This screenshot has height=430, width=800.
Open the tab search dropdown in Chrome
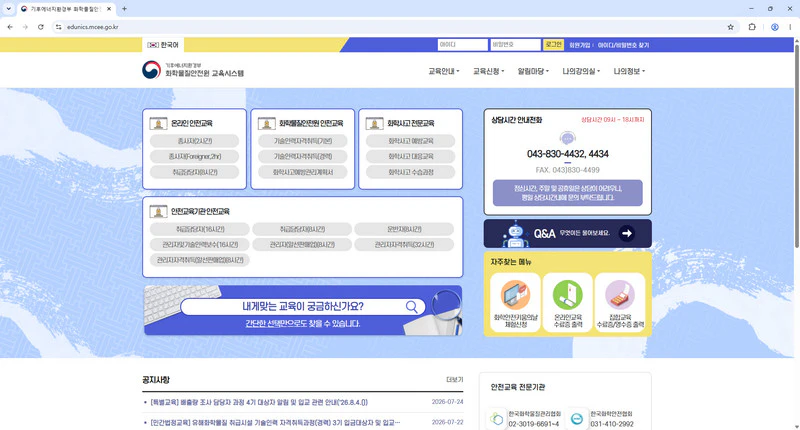pos(8,9)
